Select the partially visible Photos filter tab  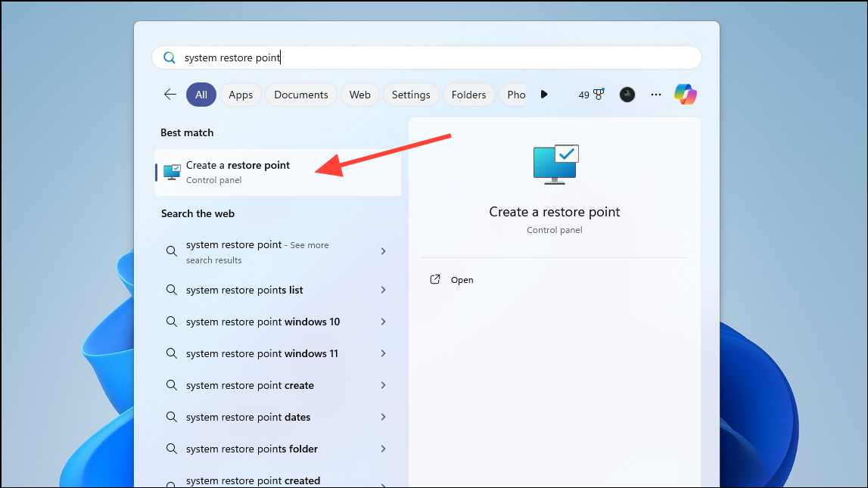(513, 95)
